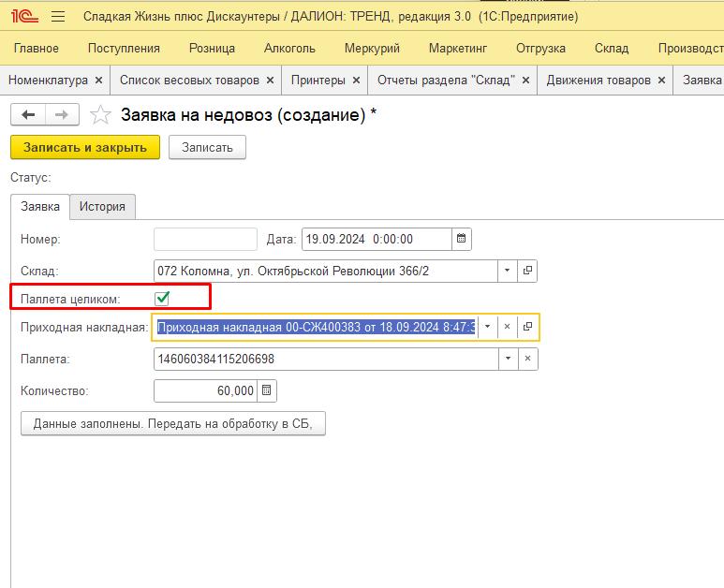The width and height of the screenshot is (724, 588).
Task: Click the Склад field text
Action: pyautogui.click(x=326, y=271)
